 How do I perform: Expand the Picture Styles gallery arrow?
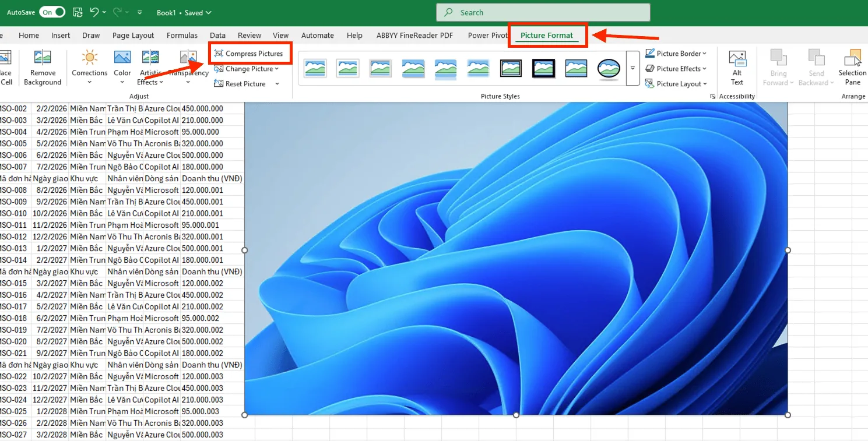[632, 68]
